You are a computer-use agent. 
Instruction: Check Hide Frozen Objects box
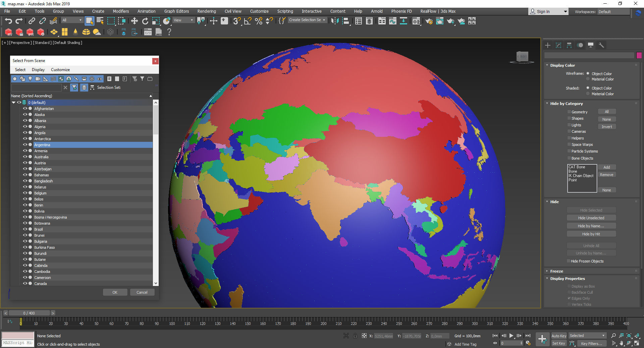[x=568, y=261]
